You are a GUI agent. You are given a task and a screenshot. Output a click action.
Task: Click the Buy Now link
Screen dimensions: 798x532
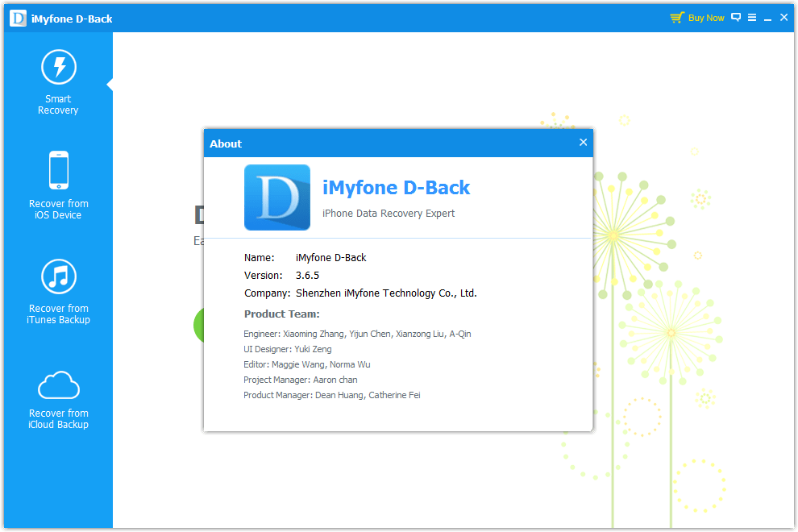tap(706, 18)
